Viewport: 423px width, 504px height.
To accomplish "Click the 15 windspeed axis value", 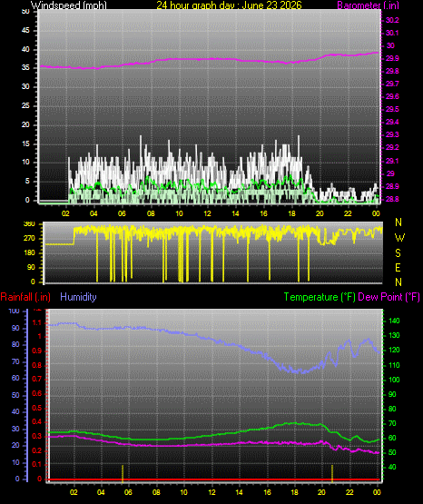I will (x=25, y=143).
